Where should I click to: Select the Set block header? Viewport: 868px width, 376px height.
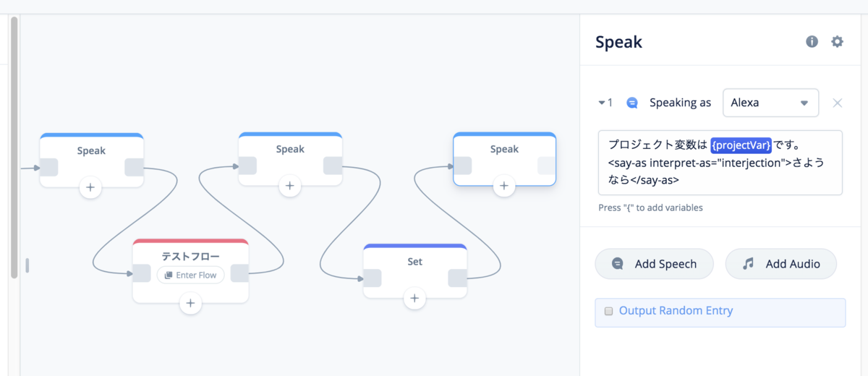414,259
